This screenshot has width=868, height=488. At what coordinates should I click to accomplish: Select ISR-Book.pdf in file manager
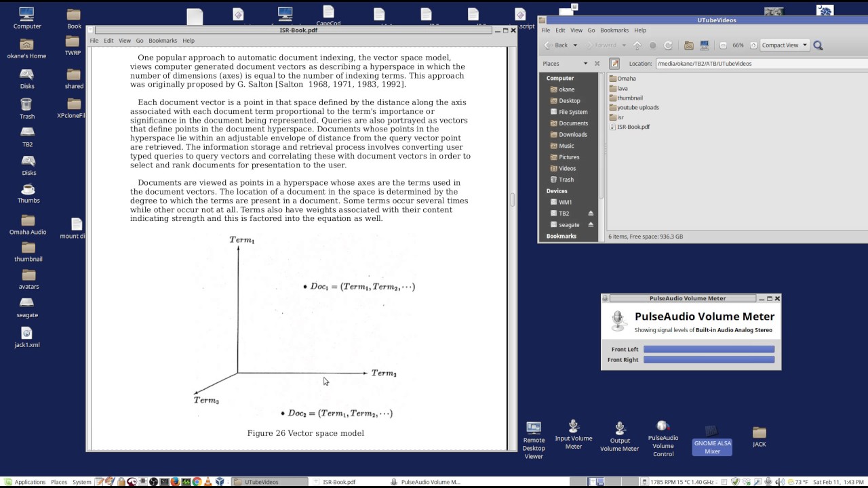pyautogui.click(x=629, y=127)
